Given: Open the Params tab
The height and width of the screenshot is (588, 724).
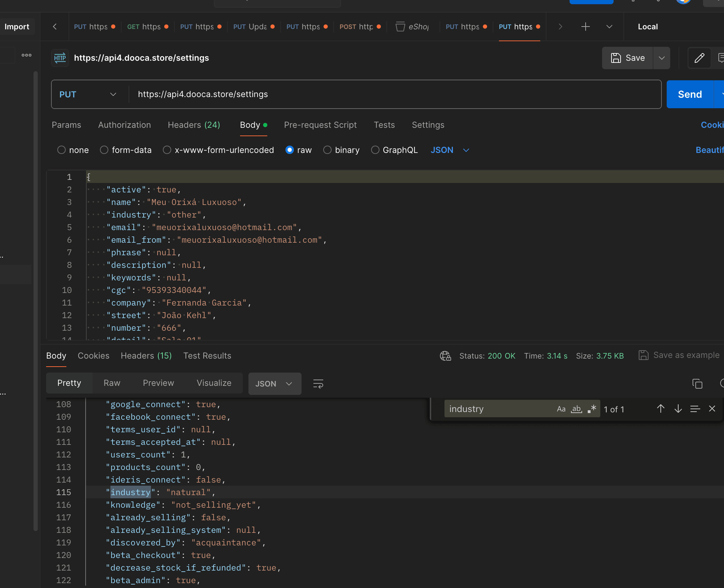Looking at the screenshot, I should coord(66,125).
